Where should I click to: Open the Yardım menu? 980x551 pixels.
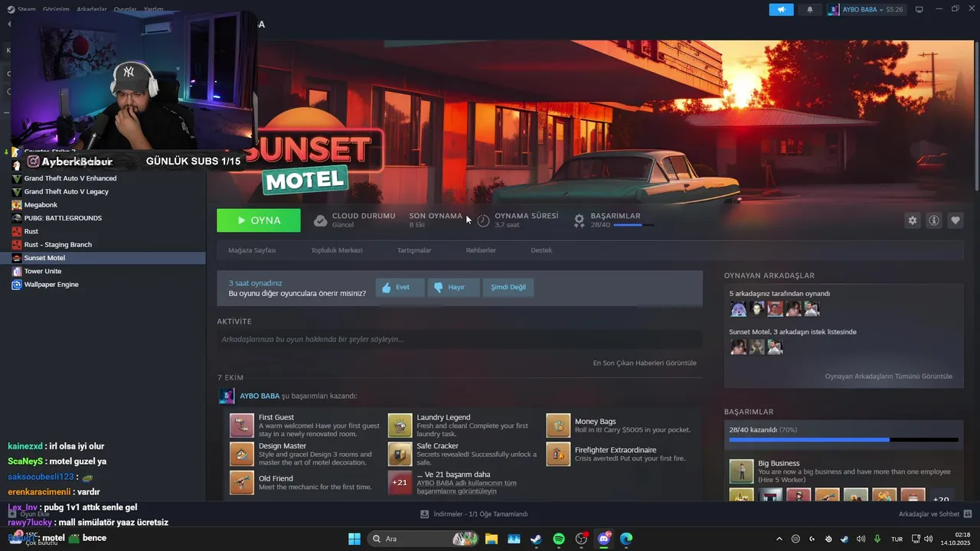(154, 9)
